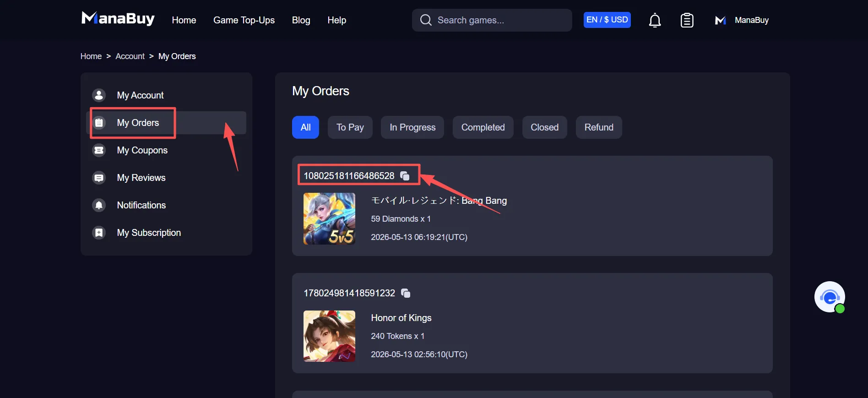Open the live chat support bubble
The width and height of the screenshot is (868, 398).
click(830, 297)
